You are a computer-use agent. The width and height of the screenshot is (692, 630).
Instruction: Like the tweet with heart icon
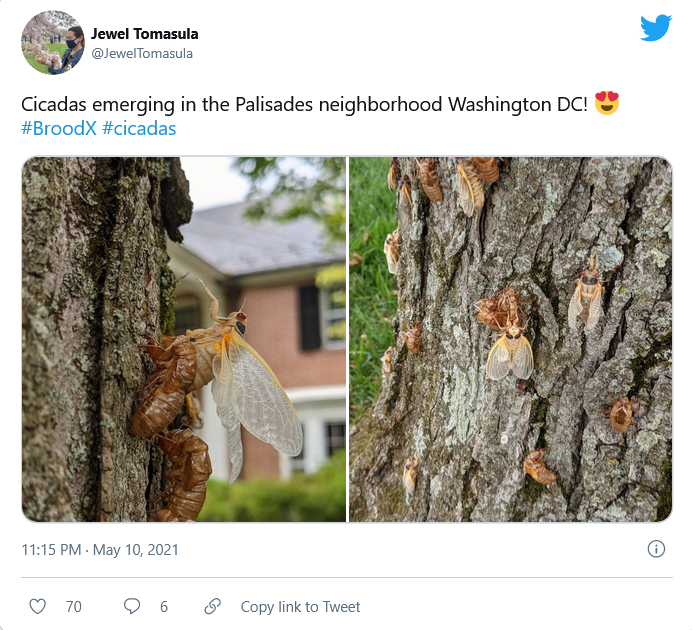pyautogui.click(x=38, y=606)
